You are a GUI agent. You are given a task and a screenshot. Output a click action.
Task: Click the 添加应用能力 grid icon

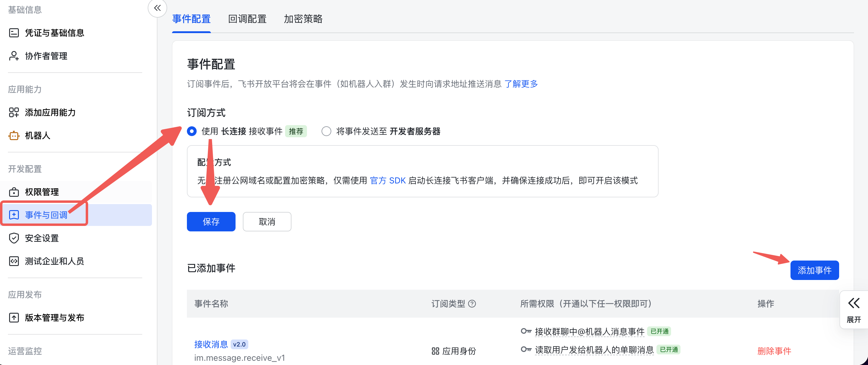coord(14,112)
